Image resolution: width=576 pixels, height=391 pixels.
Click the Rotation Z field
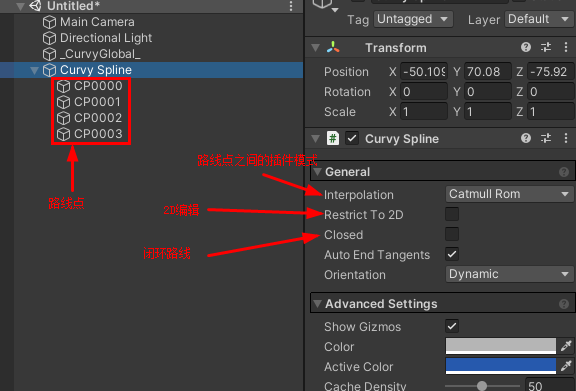[x=551, y=92]
